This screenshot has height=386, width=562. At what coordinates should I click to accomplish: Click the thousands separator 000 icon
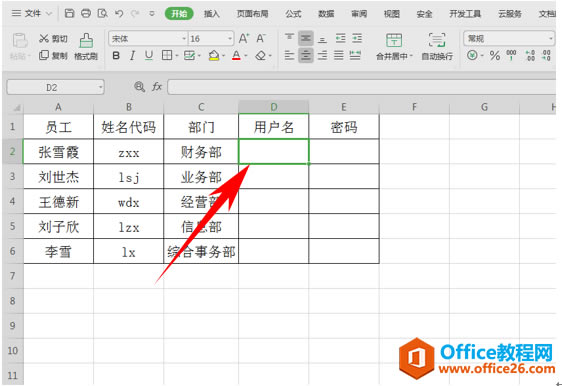(x=511, y=55)
